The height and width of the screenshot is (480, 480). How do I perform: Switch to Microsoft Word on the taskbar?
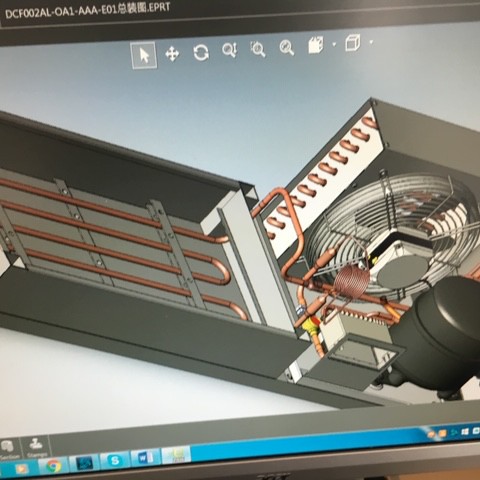145,458
